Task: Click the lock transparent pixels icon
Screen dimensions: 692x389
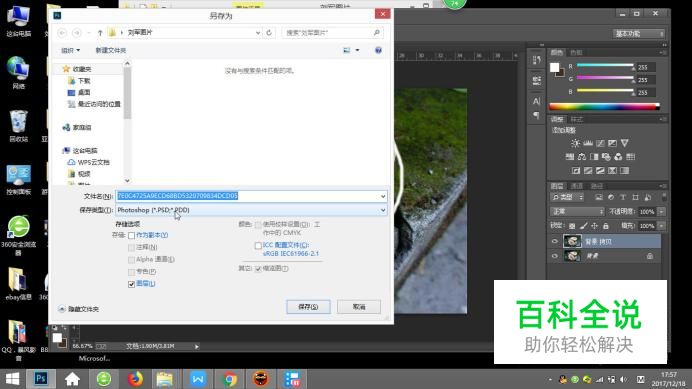Action: [572, 226]
